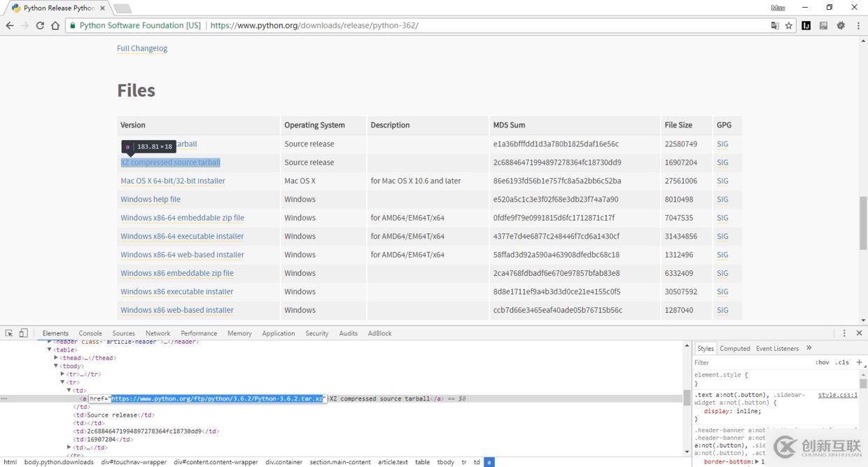Toggle the device toolbar in DevTools
Viewport: 868px width, 467px height.
[23, 333]
